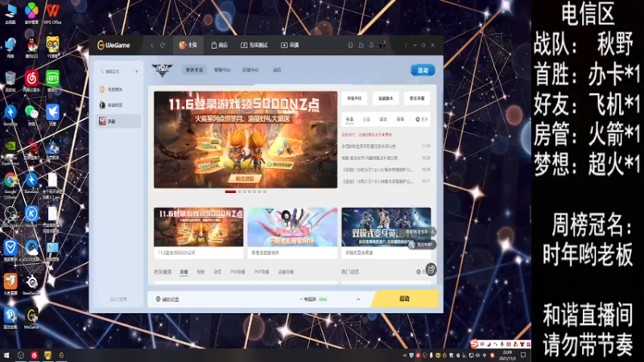Click the WeGame icon in the taskbar
This screenshot has height=362, width=644.
[61, 355]
